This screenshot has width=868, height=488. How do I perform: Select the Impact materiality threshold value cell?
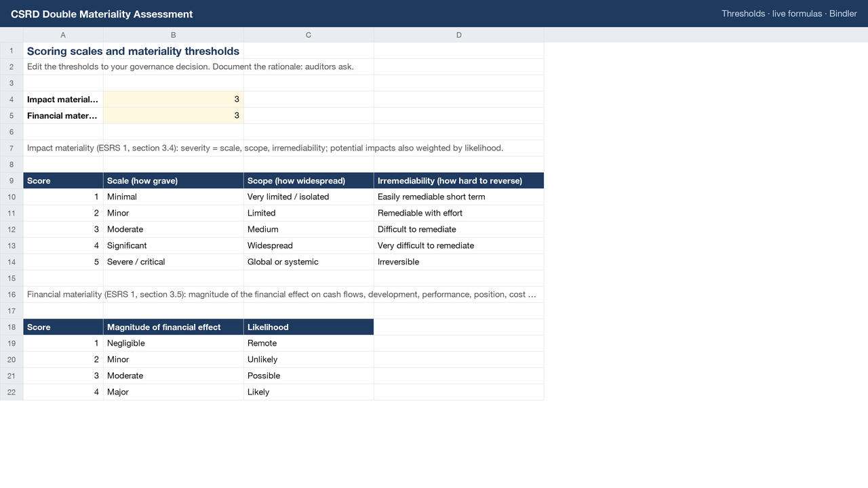pos(174,100)
